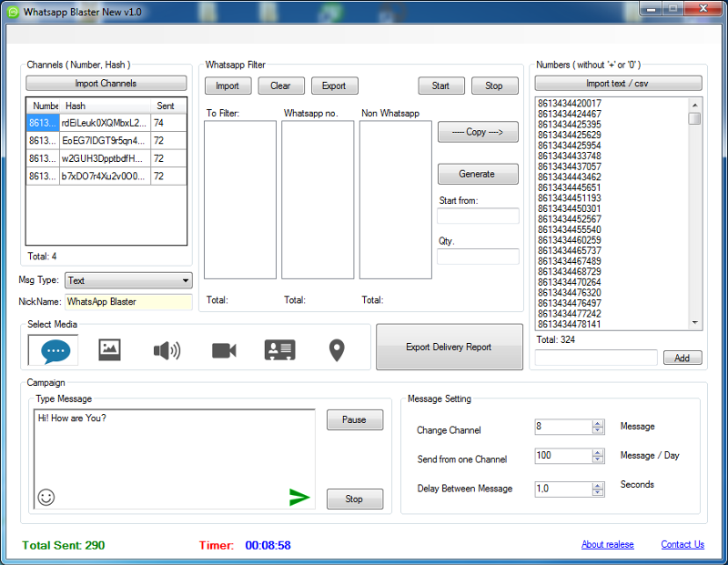728x565 pixels.
Task: Select number 8613434420017 in the list
Action: [570, 104]
